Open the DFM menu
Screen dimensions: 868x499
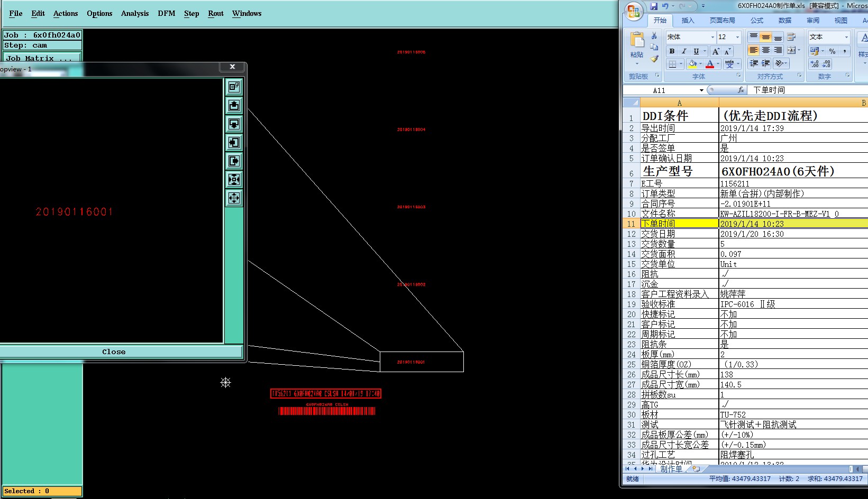[x=167, y=13]
